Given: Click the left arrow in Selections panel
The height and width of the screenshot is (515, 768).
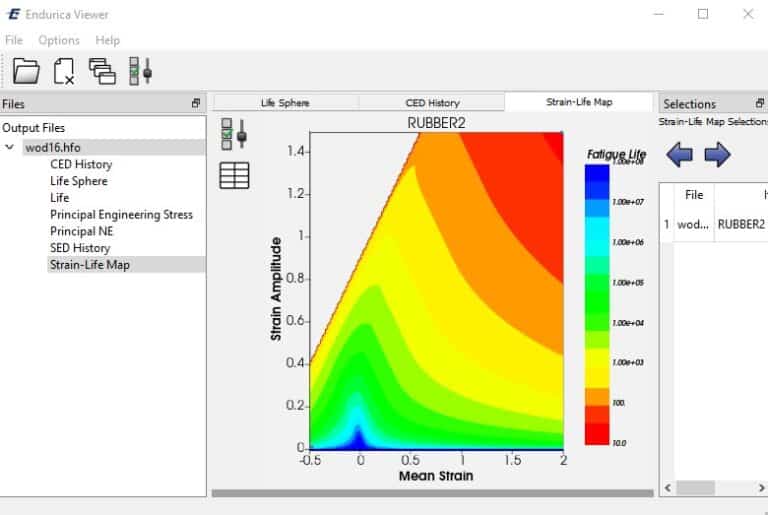Looking at the screenshot, I should (x=680, y=154).
